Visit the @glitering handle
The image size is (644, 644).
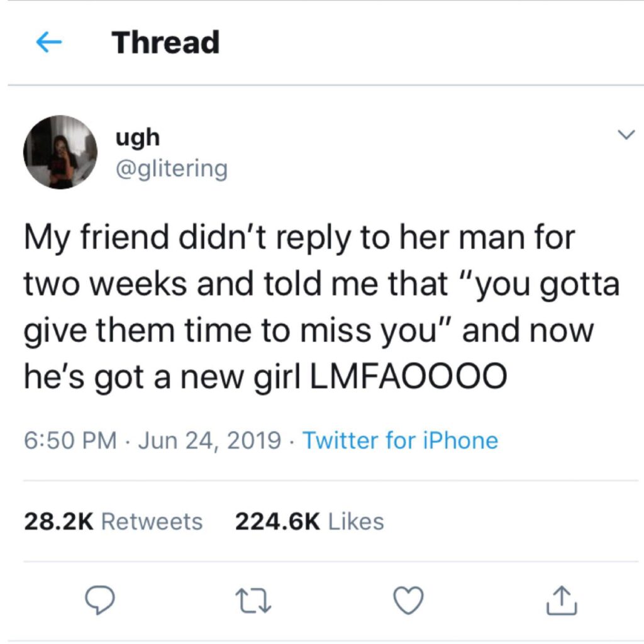click(x=172, y=169)
